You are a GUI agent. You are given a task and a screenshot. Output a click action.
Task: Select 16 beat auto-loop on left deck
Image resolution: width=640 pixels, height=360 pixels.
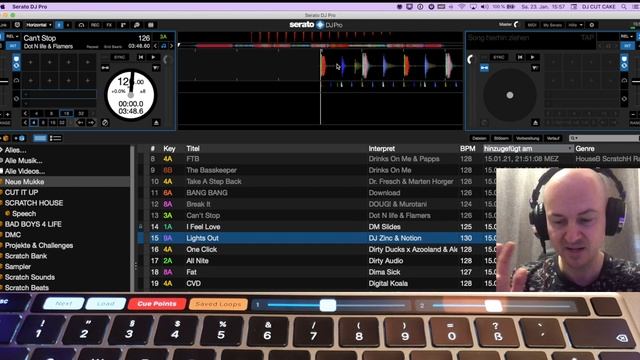click(67, 113)
